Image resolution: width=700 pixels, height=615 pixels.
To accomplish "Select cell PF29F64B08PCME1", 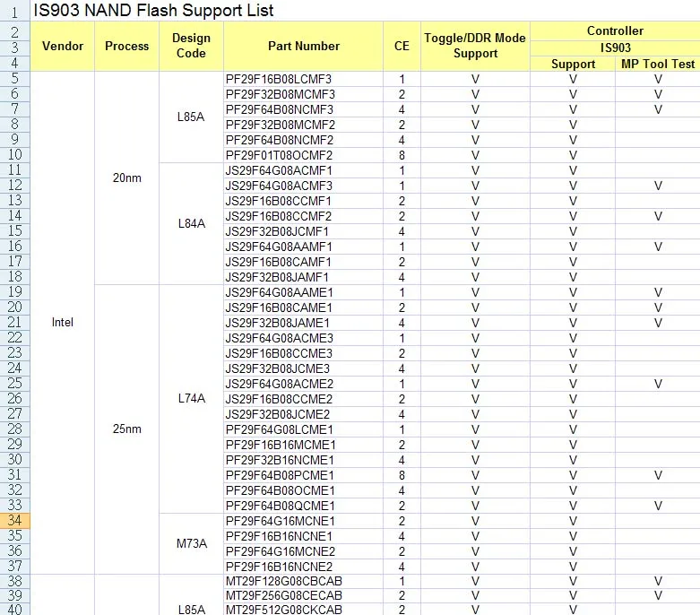I will 303,475.
